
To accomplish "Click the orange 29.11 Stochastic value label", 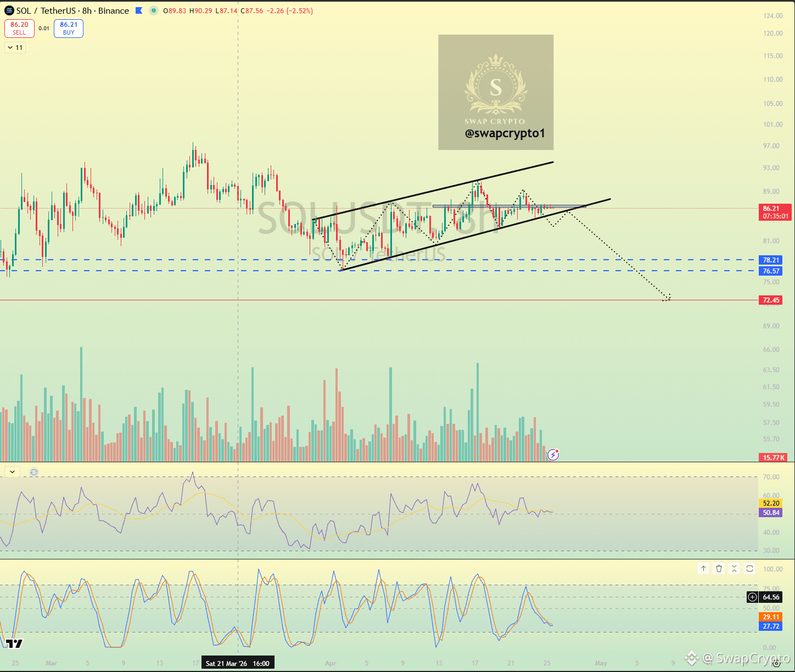I will [771, 617].
